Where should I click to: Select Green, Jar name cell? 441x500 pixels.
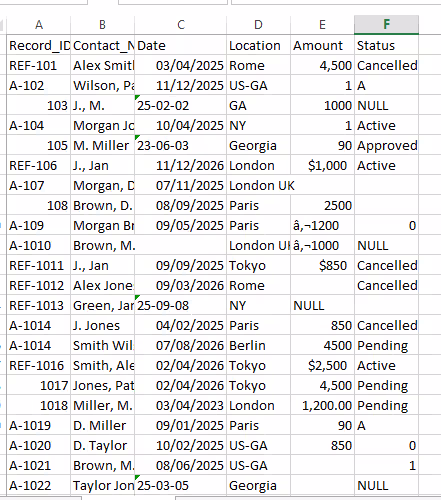102,305
